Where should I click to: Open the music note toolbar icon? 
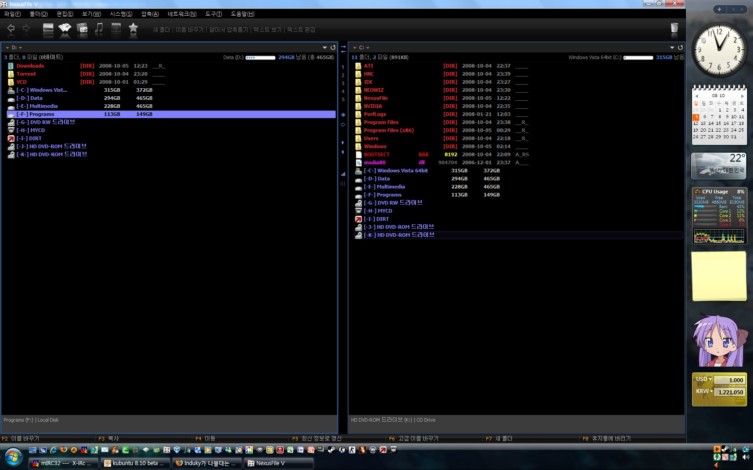tap(99, 29)
